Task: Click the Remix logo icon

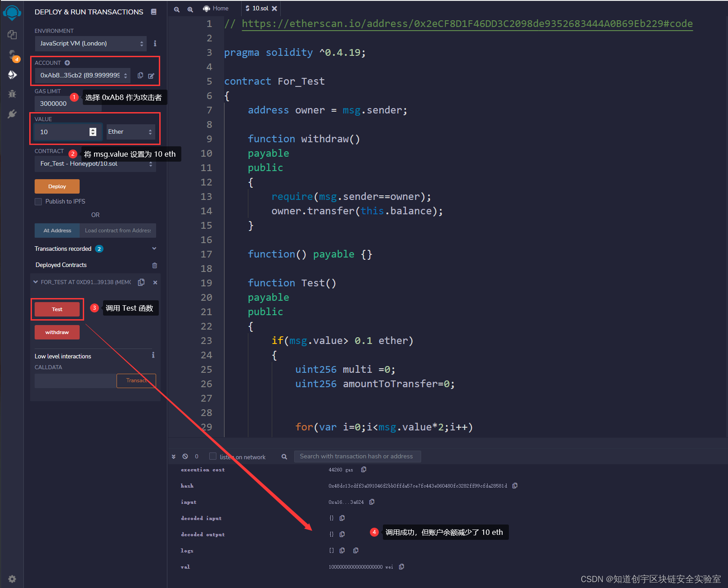Action: point(12,12)
